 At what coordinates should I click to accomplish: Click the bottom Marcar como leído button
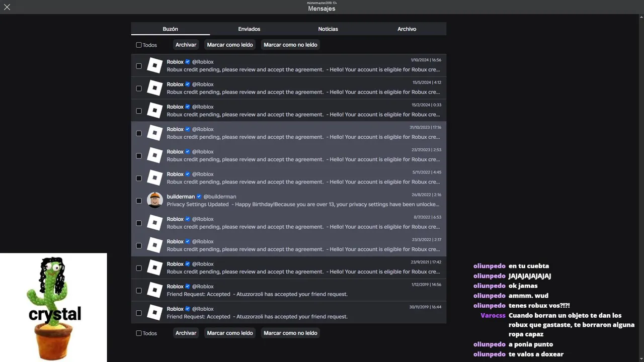click(230, 333)
